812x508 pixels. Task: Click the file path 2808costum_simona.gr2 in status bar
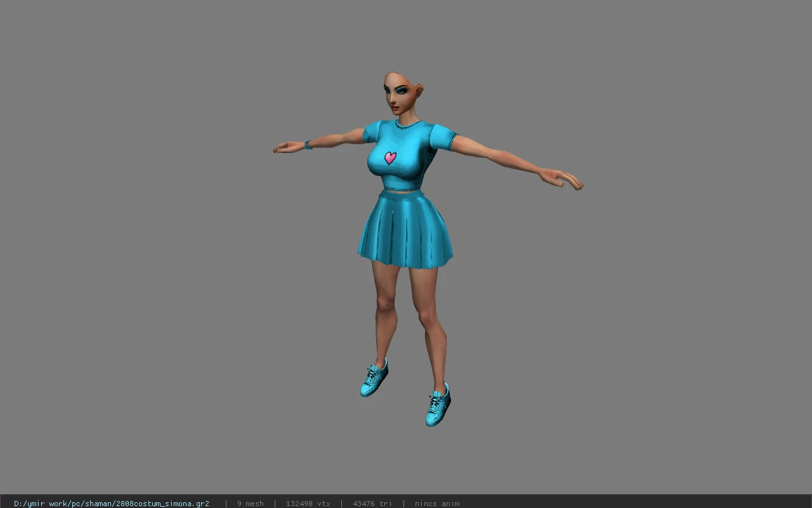coord(112,504)
